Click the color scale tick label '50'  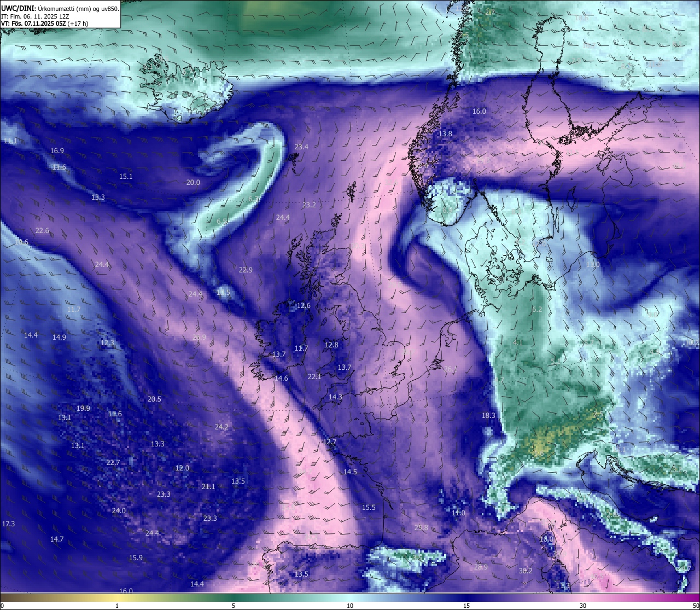pos(696,606)
